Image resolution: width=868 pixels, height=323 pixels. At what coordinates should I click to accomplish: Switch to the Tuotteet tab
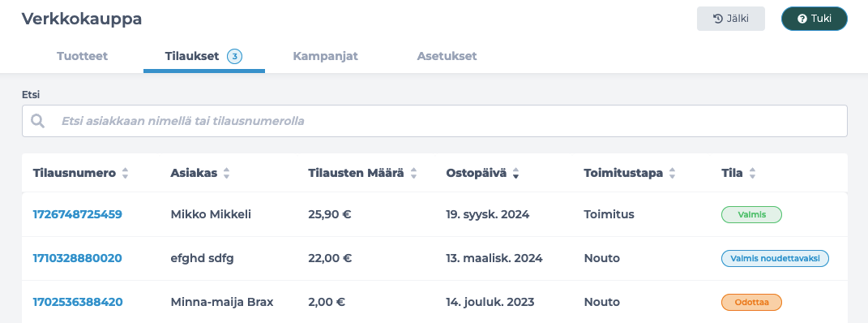tap(82, 56)
